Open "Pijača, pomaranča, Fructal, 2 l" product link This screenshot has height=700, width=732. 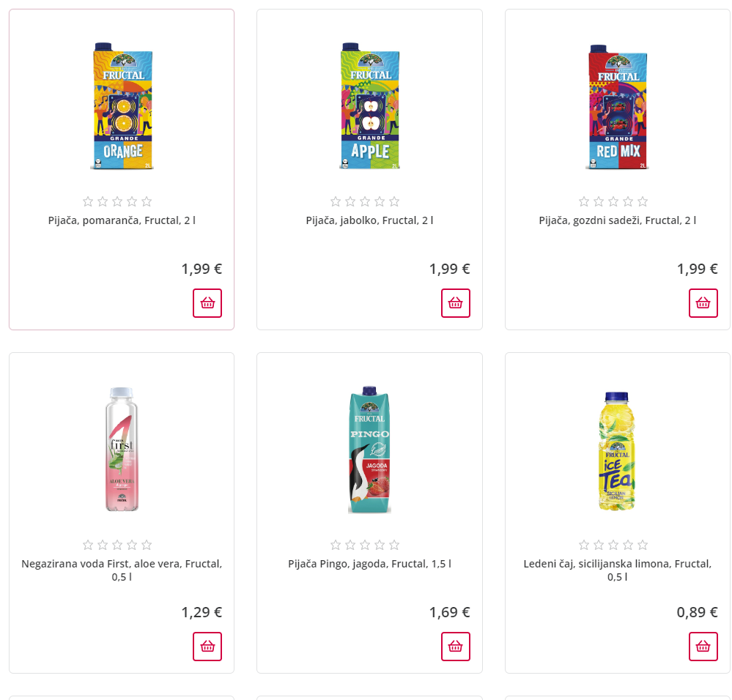tap(122, 220)
